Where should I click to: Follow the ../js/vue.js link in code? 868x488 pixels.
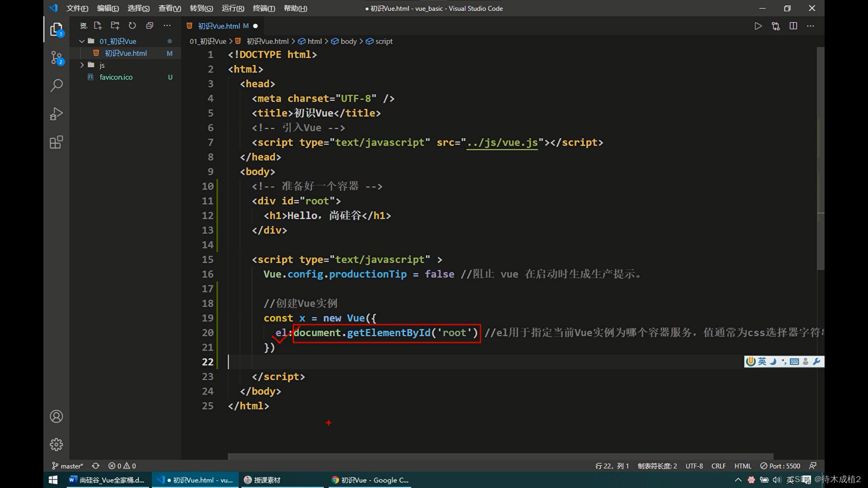[x=502, y=142]
